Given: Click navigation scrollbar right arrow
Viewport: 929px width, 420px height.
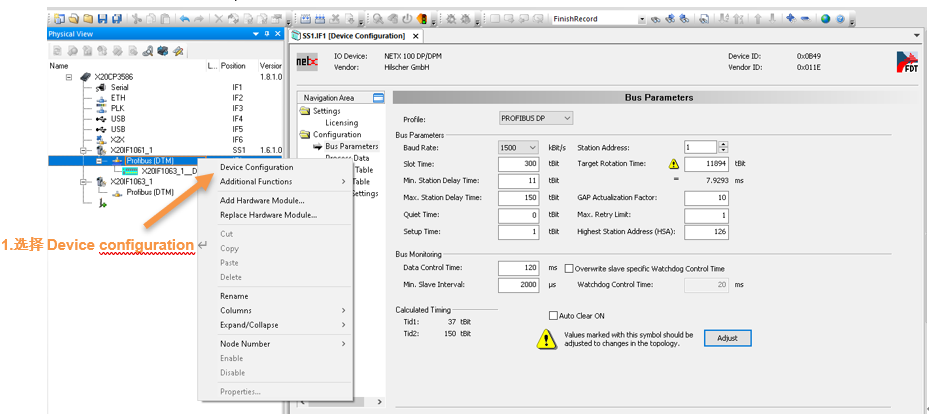Looking at the screenshot, I should pos(380,402).
